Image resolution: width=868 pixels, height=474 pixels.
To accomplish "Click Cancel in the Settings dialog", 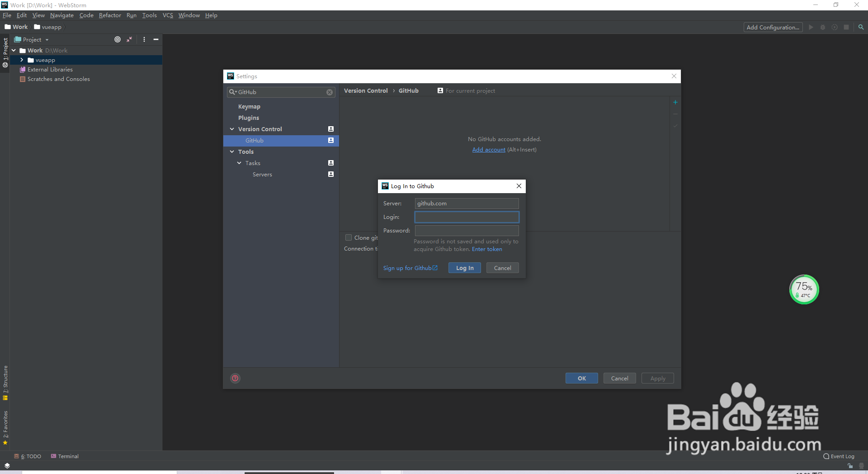I will click(619, 378).
